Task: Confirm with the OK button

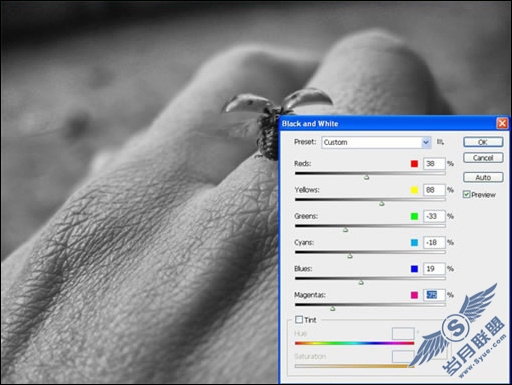Action: (483, 142)
